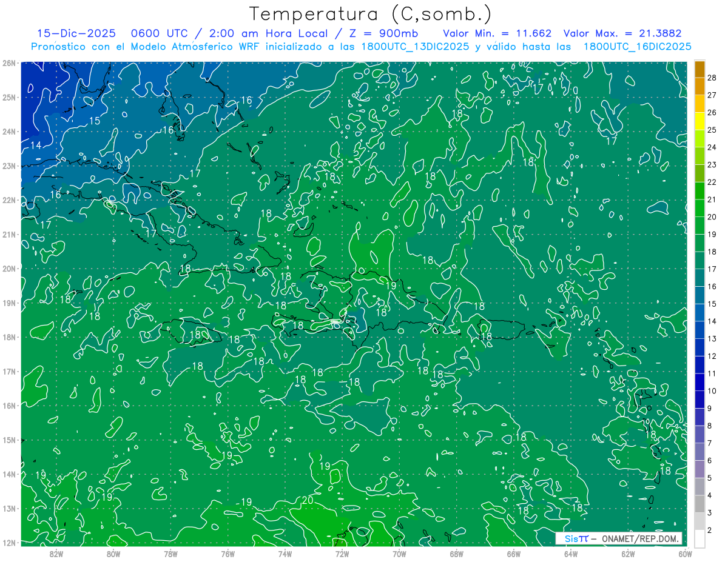Click the "14" contour label on the map
The height and width of the screenshot is (562, 728).
point(36,146)
